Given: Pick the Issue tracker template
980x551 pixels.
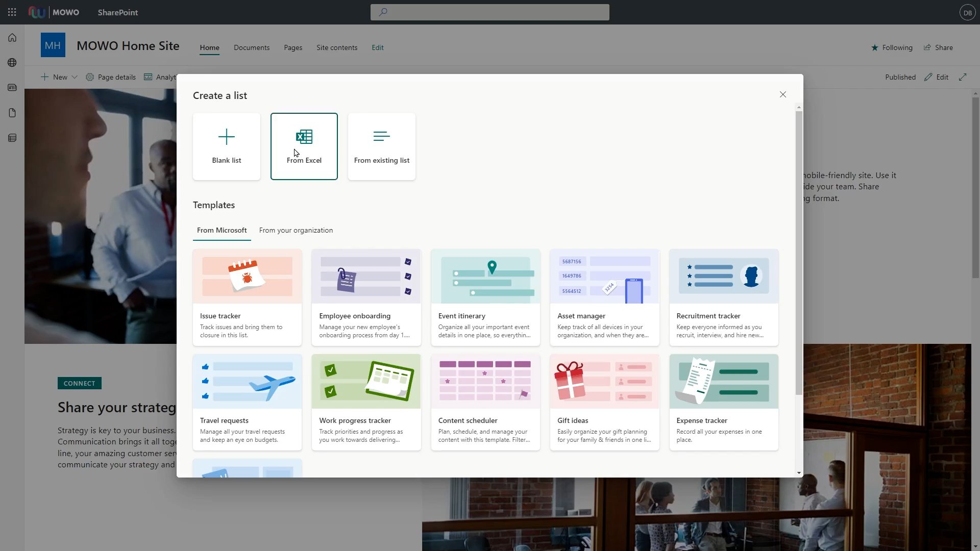Looking at the screenshot, I should (247, 297).
